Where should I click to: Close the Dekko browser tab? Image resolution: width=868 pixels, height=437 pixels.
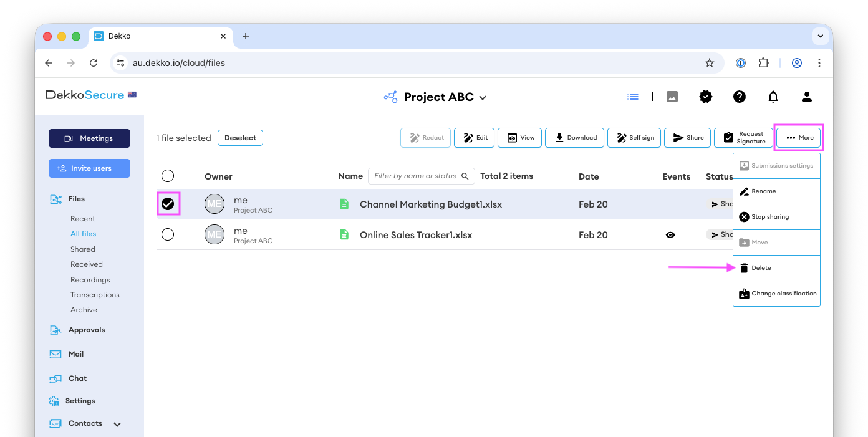pos(223,36)
